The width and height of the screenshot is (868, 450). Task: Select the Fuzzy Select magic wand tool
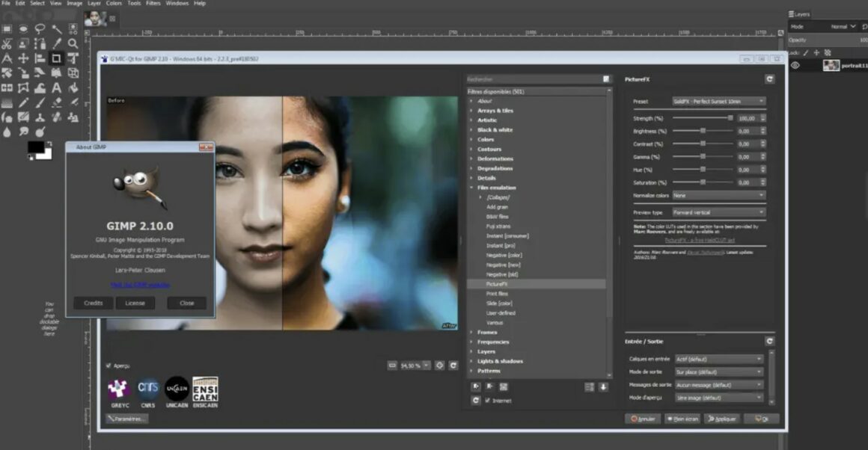point(56,28)
